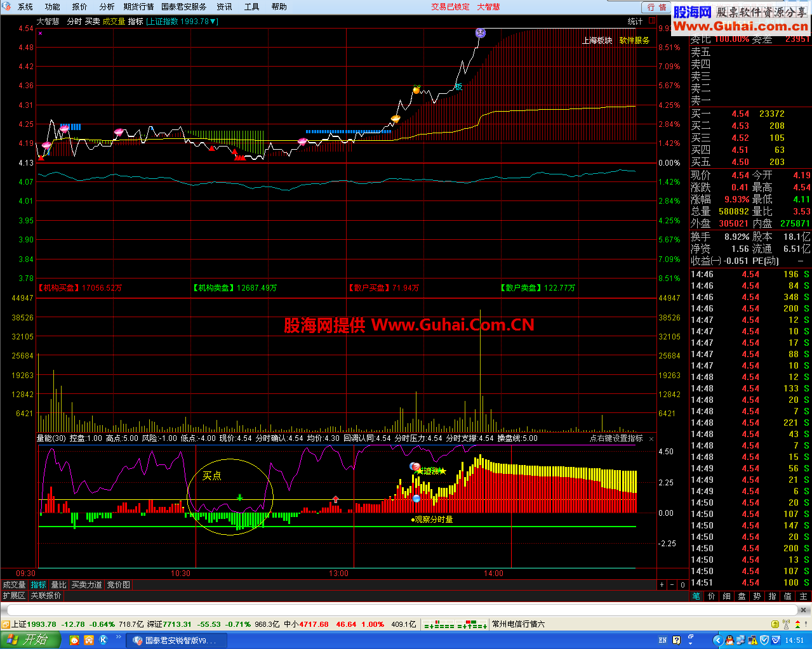Open the 国泰君安服务 menu

tap(184, 7)
